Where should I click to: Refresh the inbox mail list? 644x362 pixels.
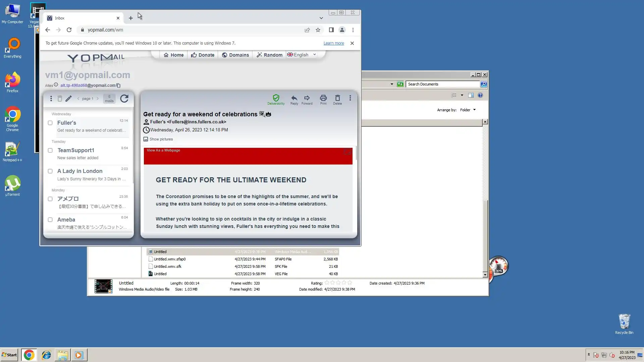[124, 99]
